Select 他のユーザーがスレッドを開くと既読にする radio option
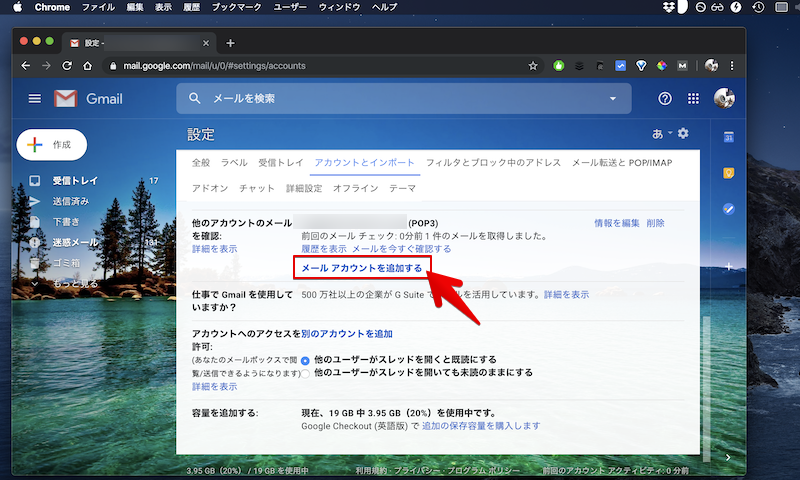This screenshot has width=800, height=480. tap(305, 360)
